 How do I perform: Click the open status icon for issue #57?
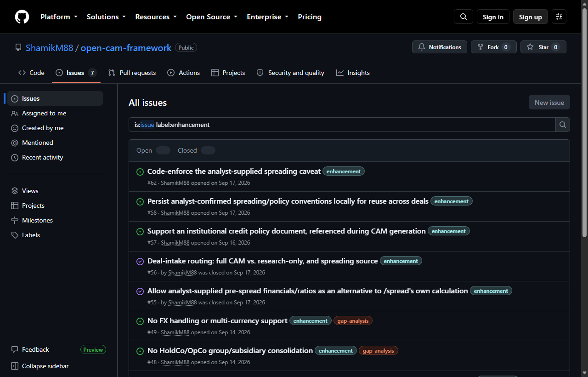point(140,232)
